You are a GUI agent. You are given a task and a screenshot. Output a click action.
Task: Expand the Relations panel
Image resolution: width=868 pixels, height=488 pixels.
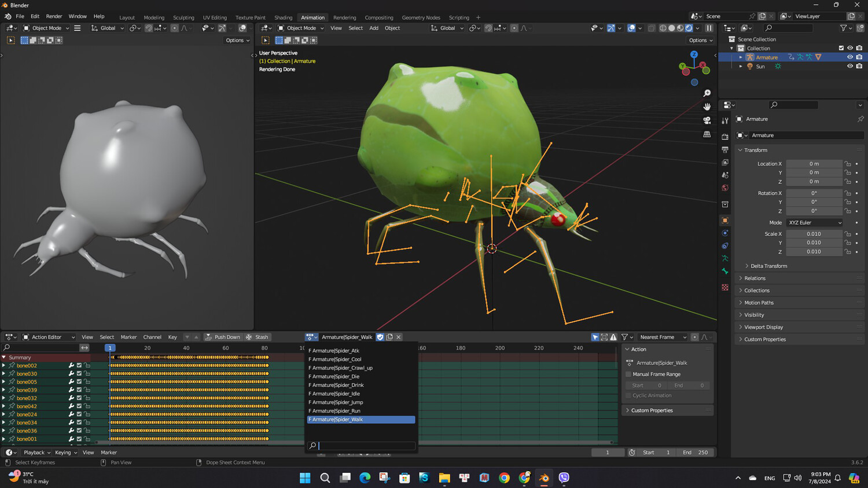click(755, 278)
